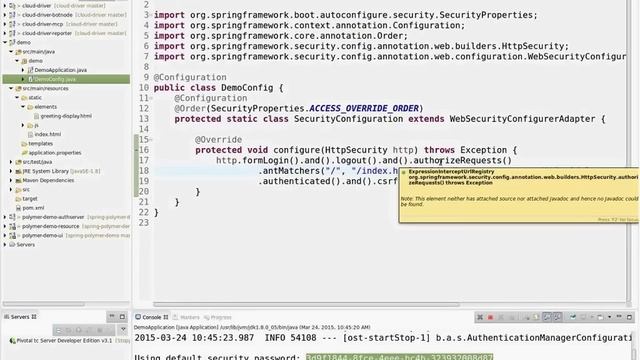Collapse the inner class fold on line 11
The height and width of the screenshot is (360, 640).
[151, 98]
